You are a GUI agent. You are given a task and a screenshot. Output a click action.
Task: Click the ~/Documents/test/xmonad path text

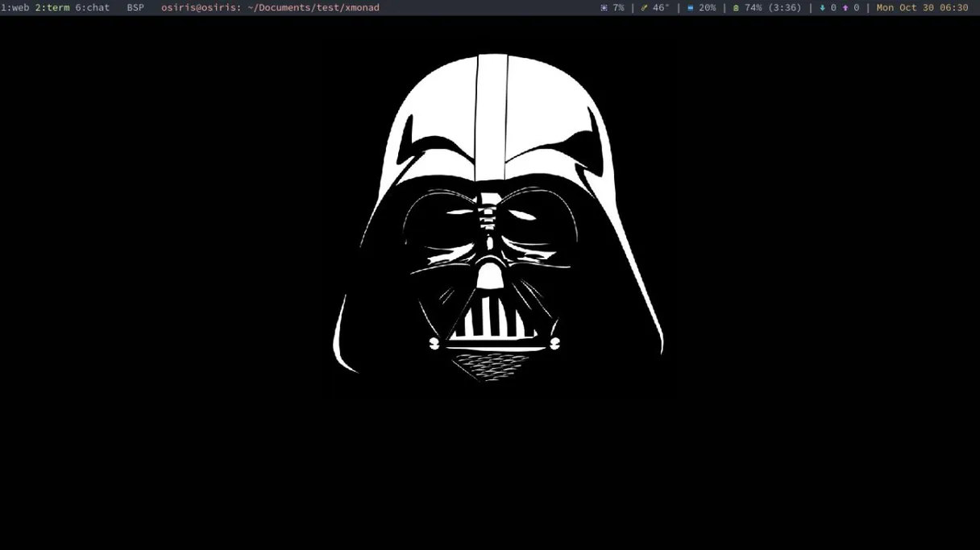tap(314, 8)
